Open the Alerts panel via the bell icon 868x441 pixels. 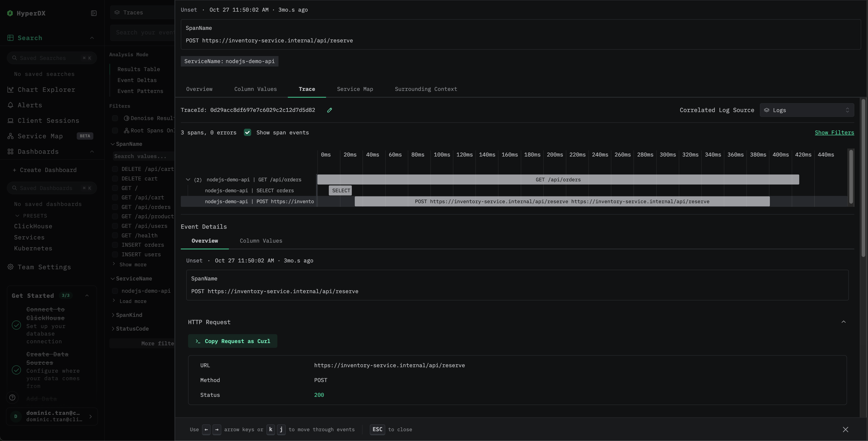point(10,105)
